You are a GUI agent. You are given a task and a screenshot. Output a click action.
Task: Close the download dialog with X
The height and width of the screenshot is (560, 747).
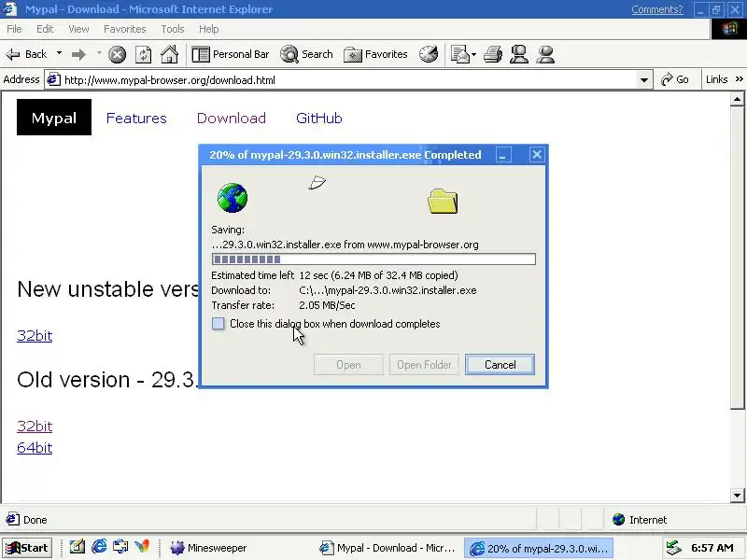pyautogui.click(x=536, y=155)
